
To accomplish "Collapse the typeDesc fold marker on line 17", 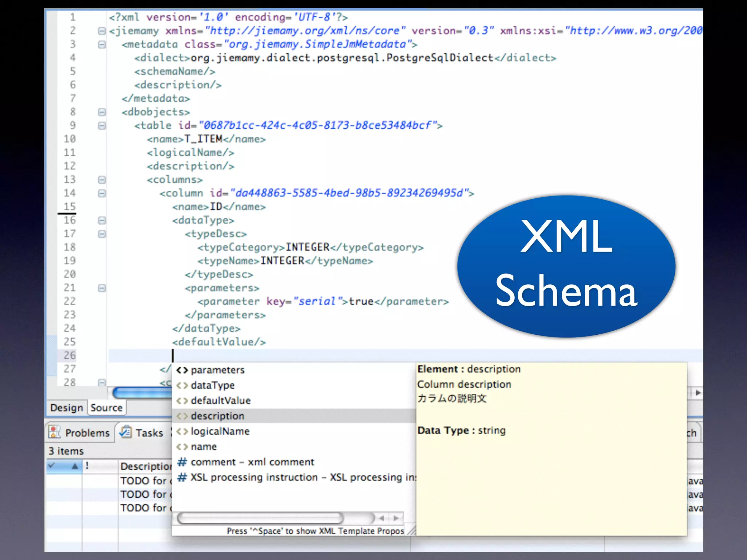I will (102, 234).
